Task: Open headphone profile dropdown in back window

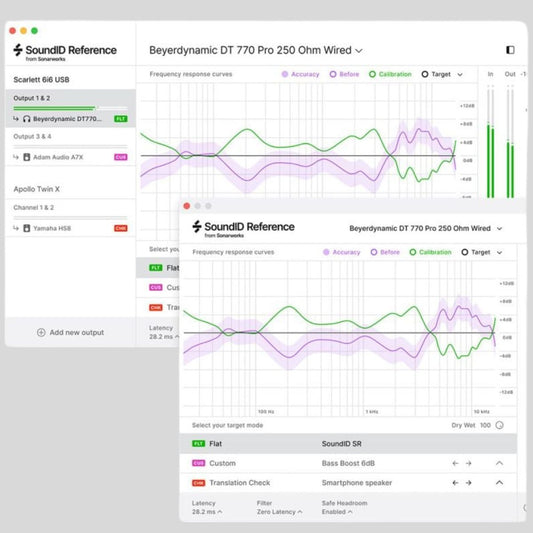Action: (256, 50)
